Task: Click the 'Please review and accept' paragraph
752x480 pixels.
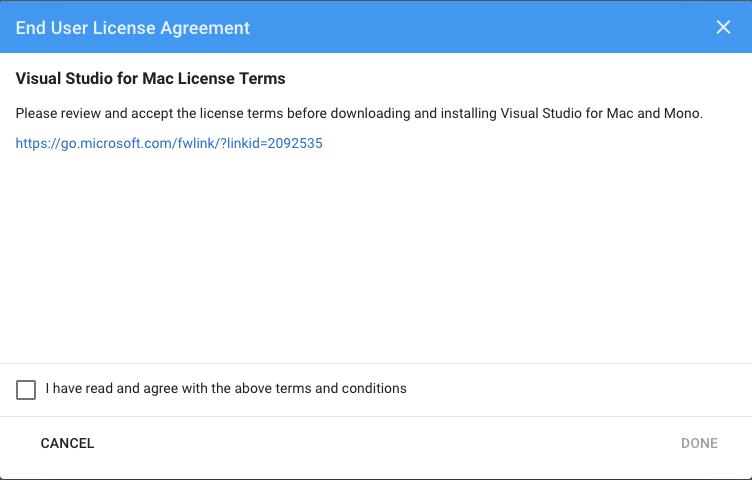Action: (359, 114)
